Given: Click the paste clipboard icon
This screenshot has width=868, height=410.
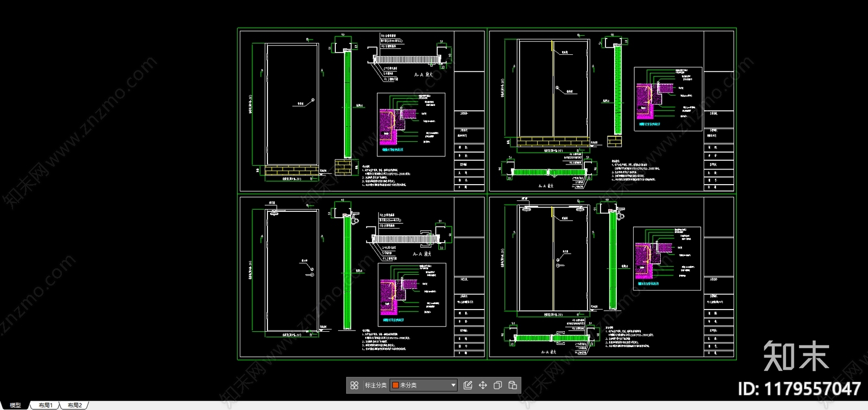Looking at the screenshot, I should click(x=512, y=385).
